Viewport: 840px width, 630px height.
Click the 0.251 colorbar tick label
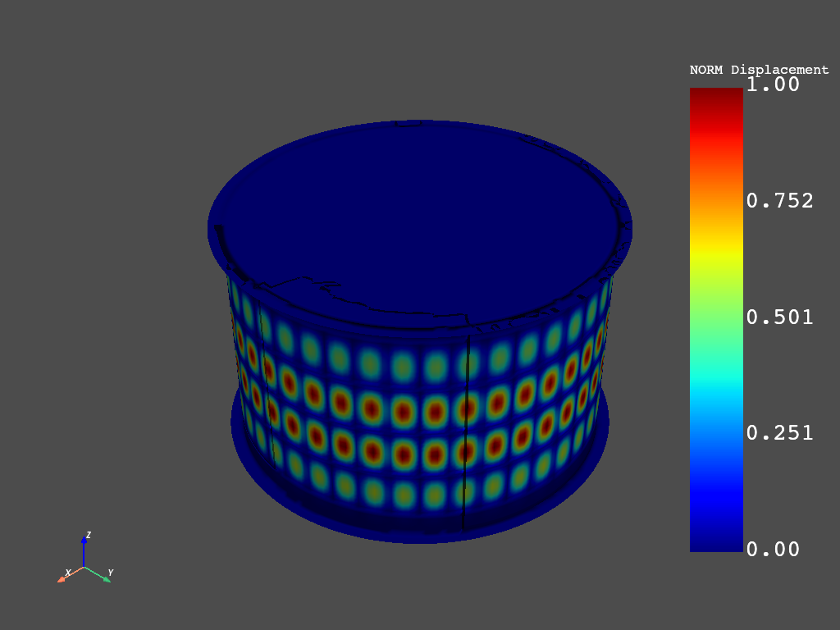click(x=779, y=433)
